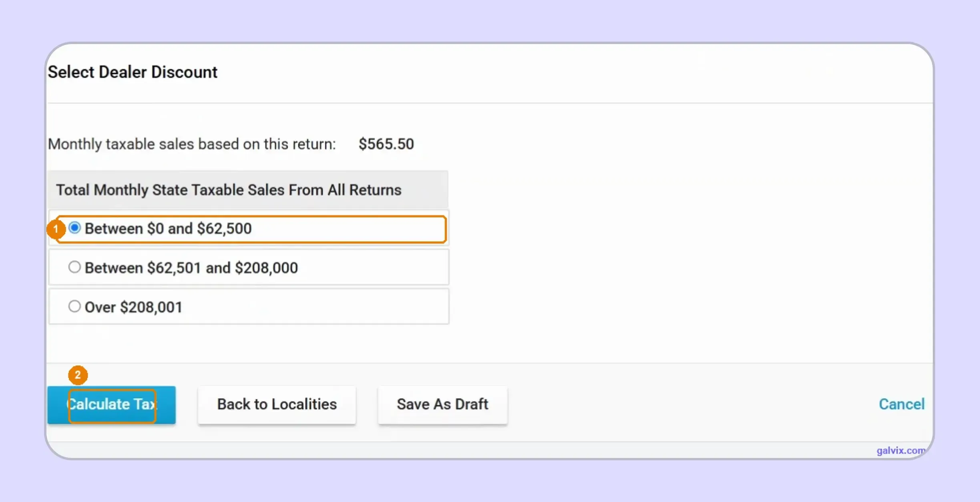The width and height of the screenshot is (980, 502).
Task: Click Monthly taxable sales based on this return label
Action: point(192,144)
